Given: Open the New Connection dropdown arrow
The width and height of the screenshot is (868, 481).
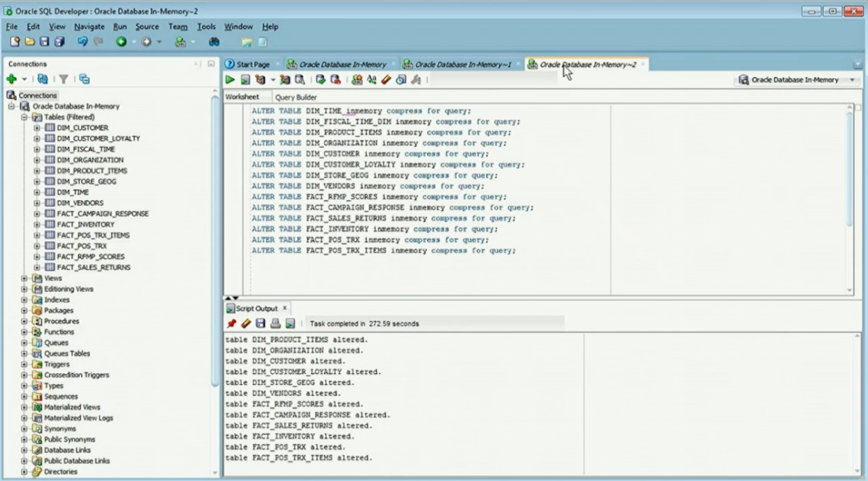Looking at the screenshot, I should tap(24, 80).
